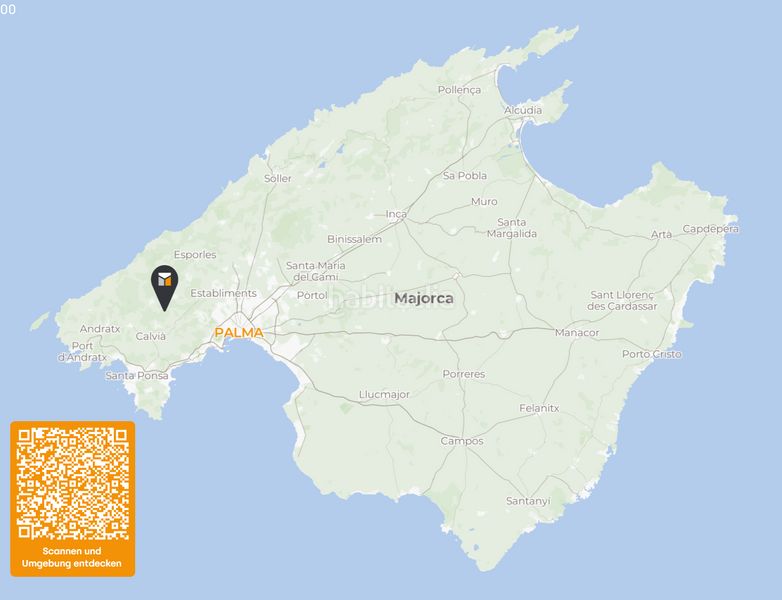The width and height of the screenshot is (782, 600).
Task: Select the Llucmajor town label
Action: pyautogui.click(x=385, y=395)
